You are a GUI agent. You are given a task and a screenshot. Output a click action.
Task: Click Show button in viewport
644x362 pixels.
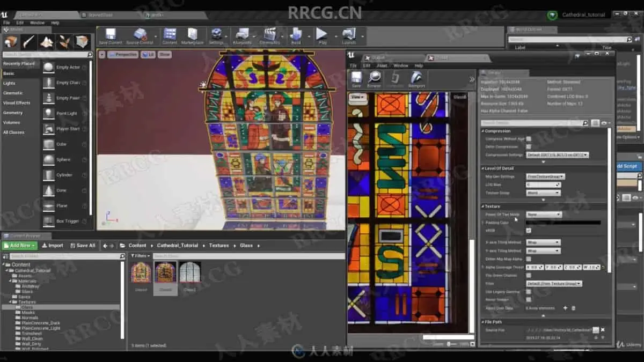[x=165, y=55]
